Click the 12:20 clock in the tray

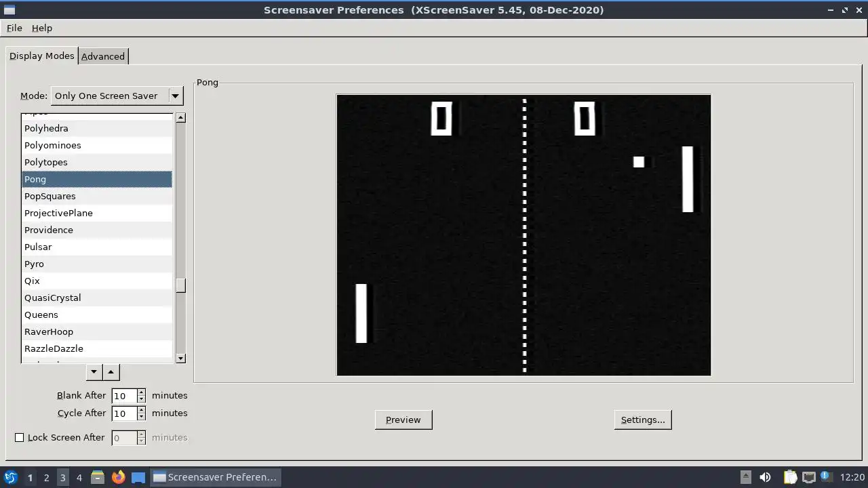point(852,477)
